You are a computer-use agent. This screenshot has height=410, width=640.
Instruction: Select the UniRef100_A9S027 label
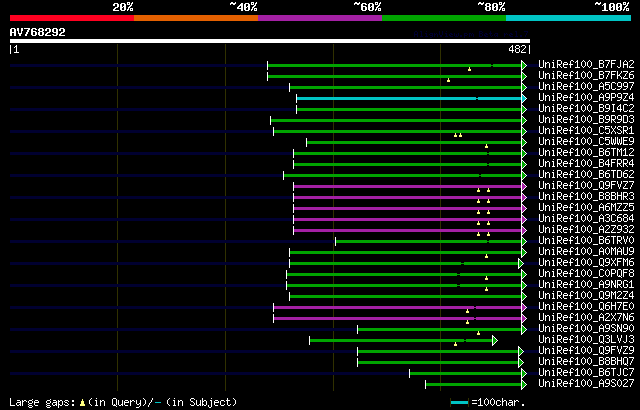[586, 384]
